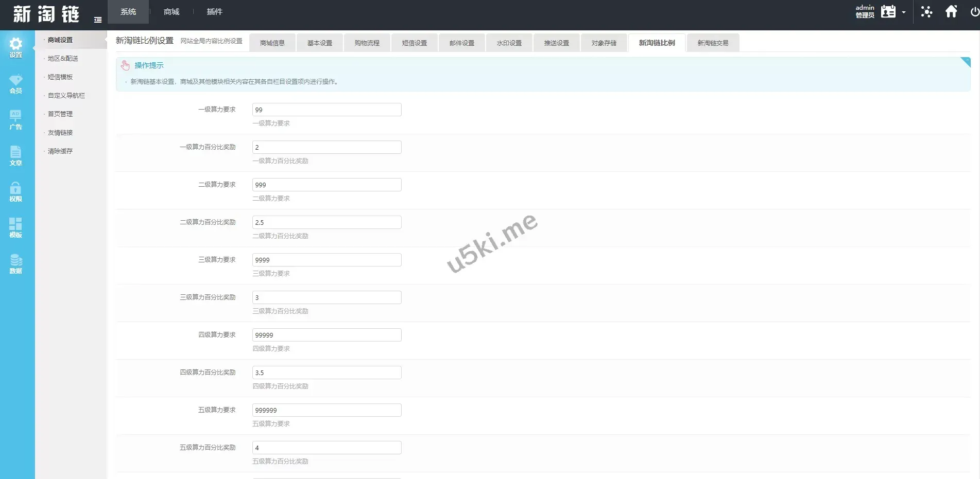Open the 商城 top menu
Viewport: 980px width, 479px height.
(x=171, y=12)
